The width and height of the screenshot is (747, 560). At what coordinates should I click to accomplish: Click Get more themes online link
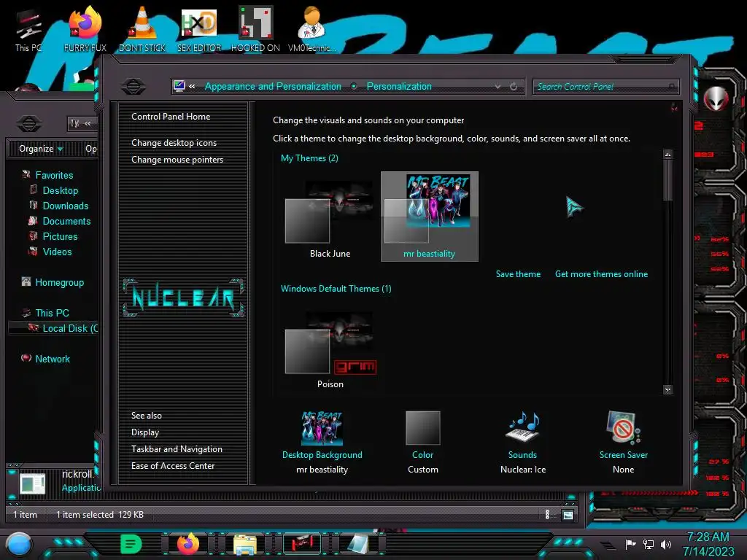pos(601,274)
